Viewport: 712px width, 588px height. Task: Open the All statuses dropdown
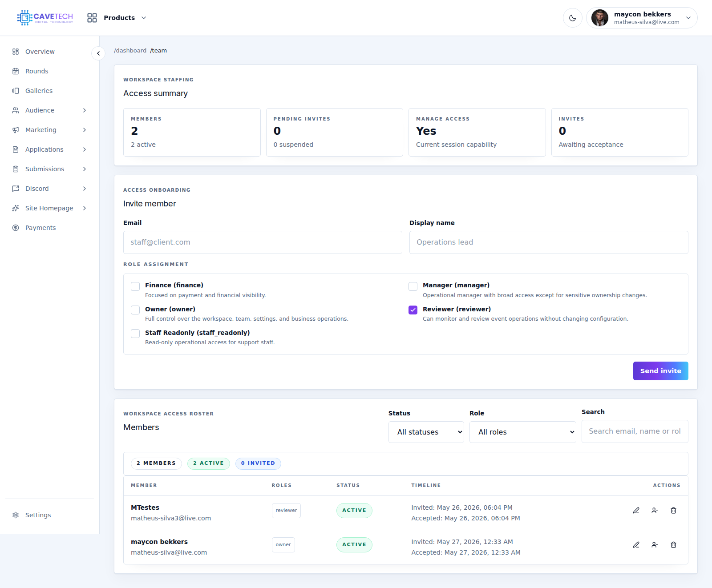tap(426, 432)
